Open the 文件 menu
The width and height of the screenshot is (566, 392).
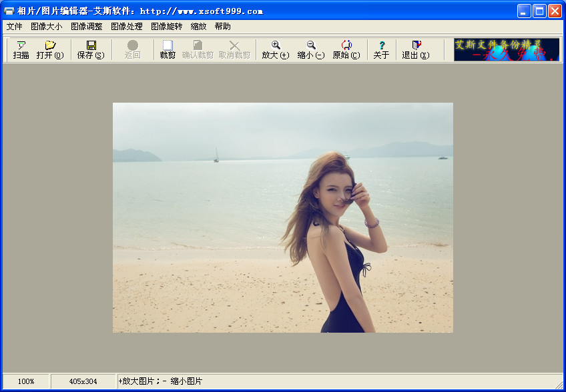[14, 27]
